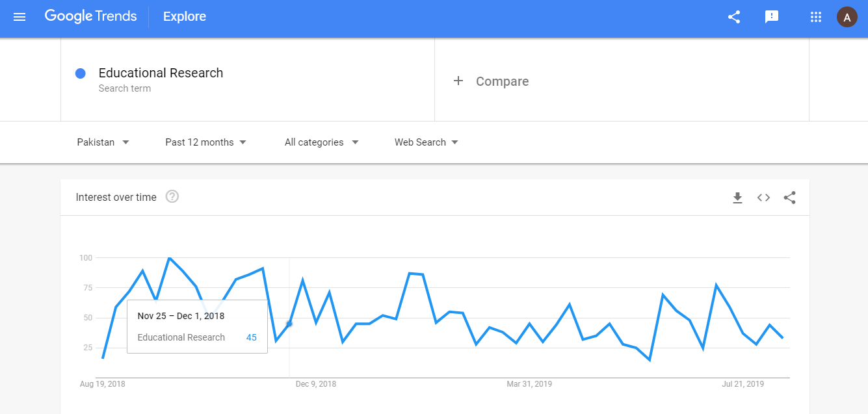The height and width of the screenshot is (414, 868).
Task: Open embed code for the chart
Action: pyautogui.click(x=763, y=198)
